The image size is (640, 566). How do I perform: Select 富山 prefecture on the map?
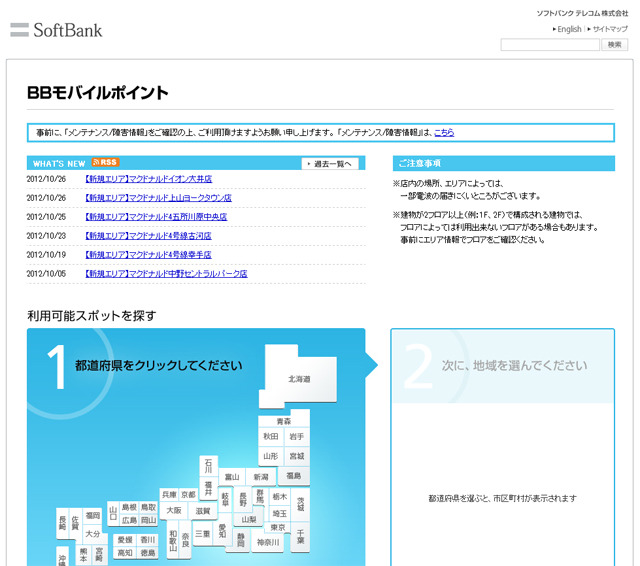[x=232, y=477]
